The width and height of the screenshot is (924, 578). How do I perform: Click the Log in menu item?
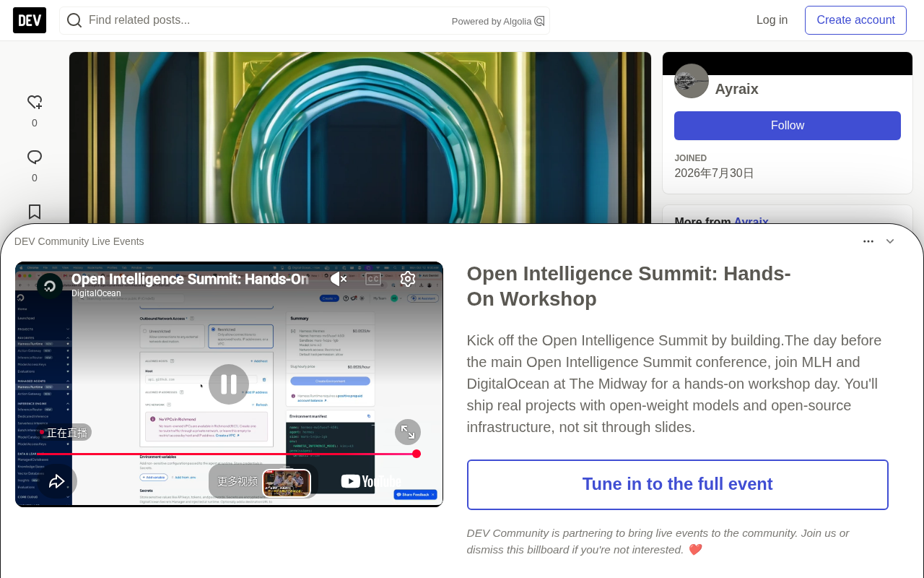coord(772,20)
